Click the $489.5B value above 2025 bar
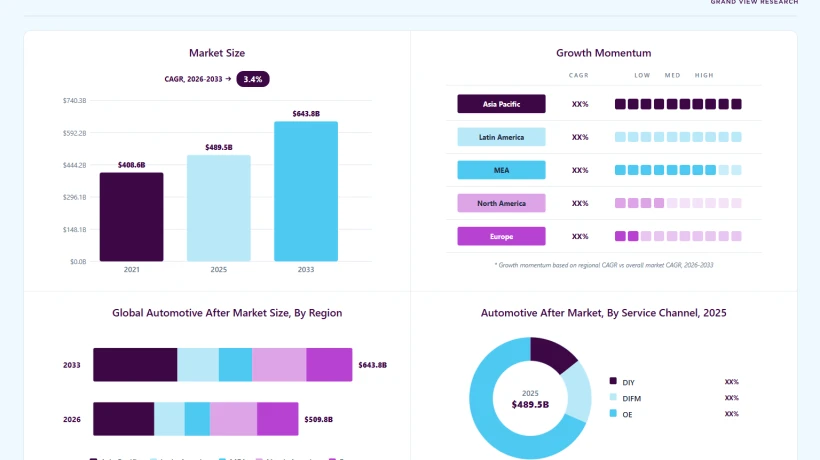The image size is (820, 460). [x=219, y=147]
